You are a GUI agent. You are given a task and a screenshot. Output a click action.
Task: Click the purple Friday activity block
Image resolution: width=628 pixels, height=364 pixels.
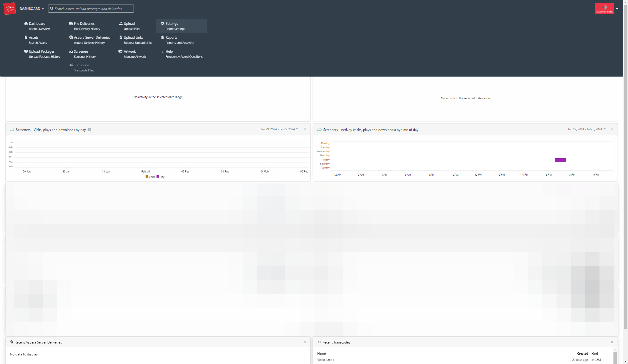(x=560, y=160)
